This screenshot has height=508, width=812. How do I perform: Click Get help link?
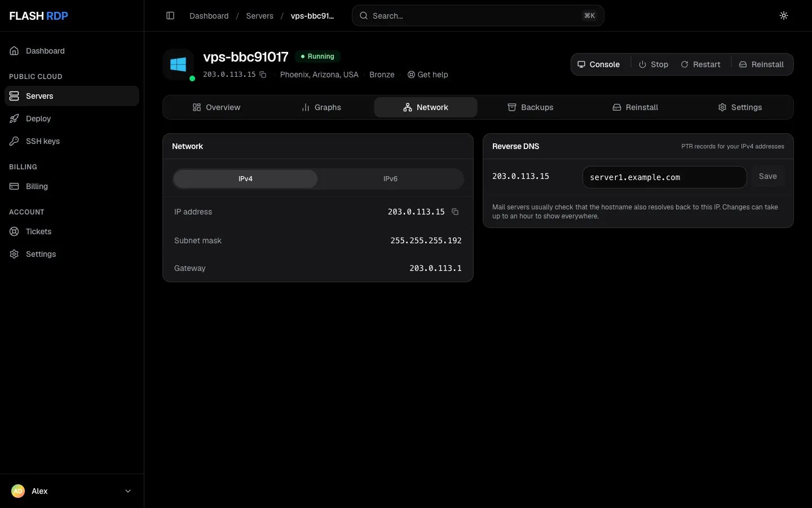point(427,75)
